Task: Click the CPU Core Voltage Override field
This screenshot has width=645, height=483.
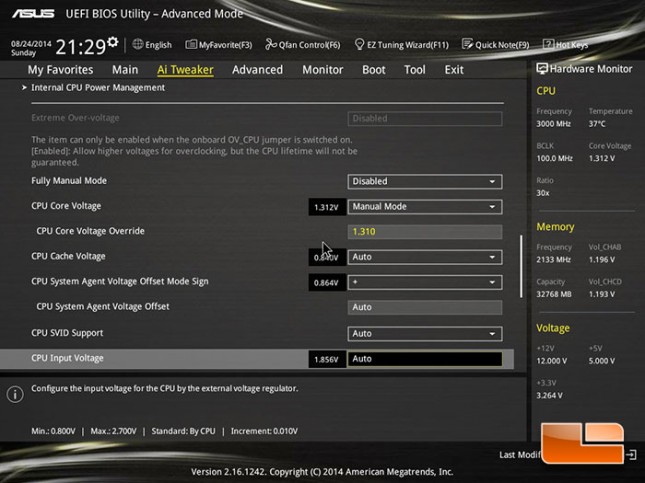Action: (425, 232)
